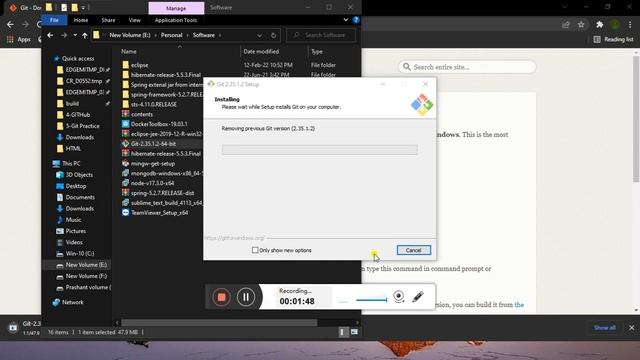Viewport: 640px width, 360px height.
Task: Select the sts-4.11.0.RELEASE folder
Action: pyautogui.click(x=153, y=104)
